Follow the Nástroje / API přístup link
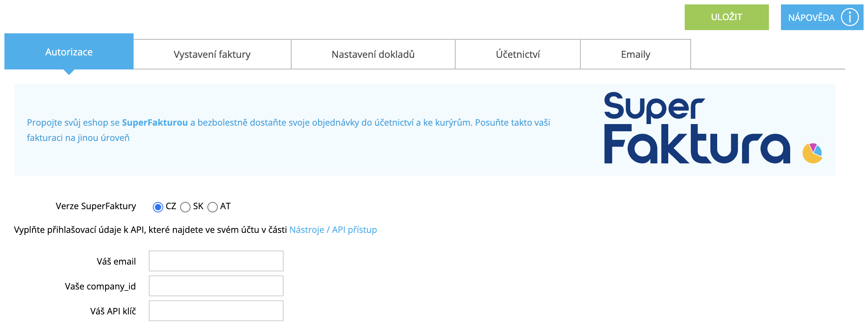868x326 pixels. point(333,230)
